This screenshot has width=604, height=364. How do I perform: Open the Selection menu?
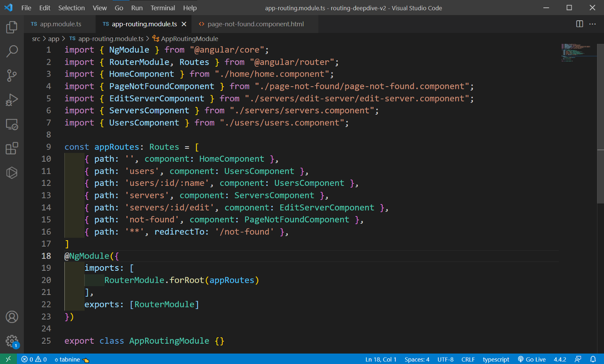pyautogui.click(x=72, y=8)
